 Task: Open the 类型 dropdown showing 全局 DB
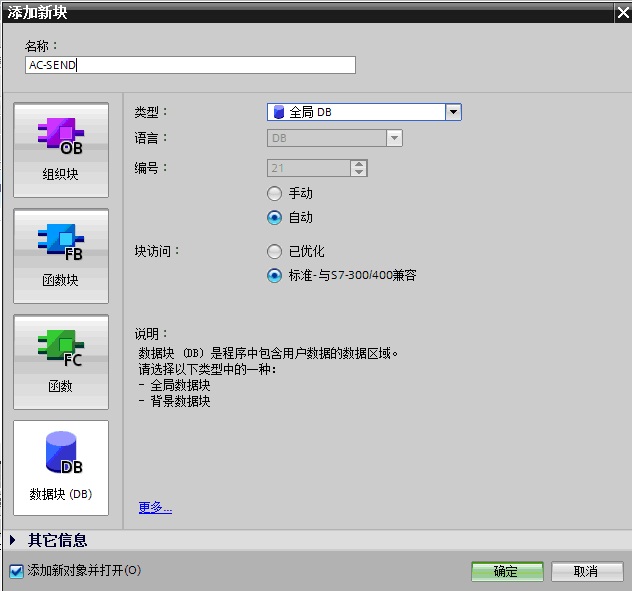[364, 112]
